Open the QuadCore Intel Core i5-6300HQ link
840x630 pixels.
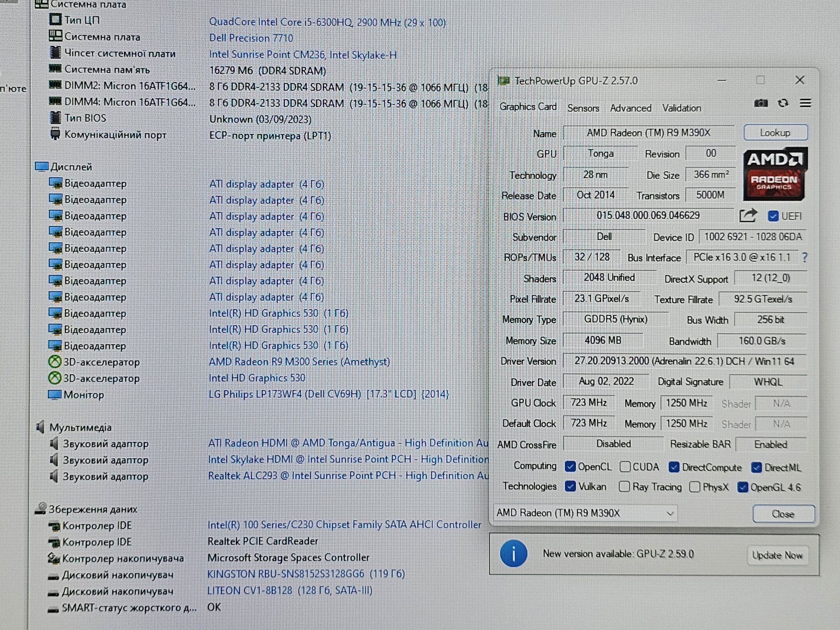point(327,22)
